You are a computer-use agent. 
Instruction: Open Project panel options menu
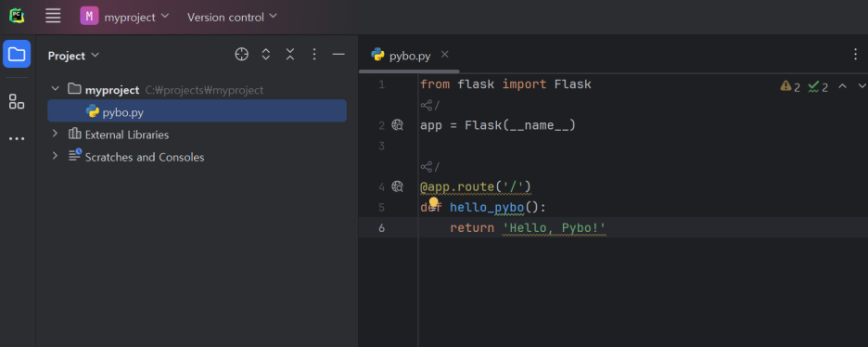tap(314, 54)
